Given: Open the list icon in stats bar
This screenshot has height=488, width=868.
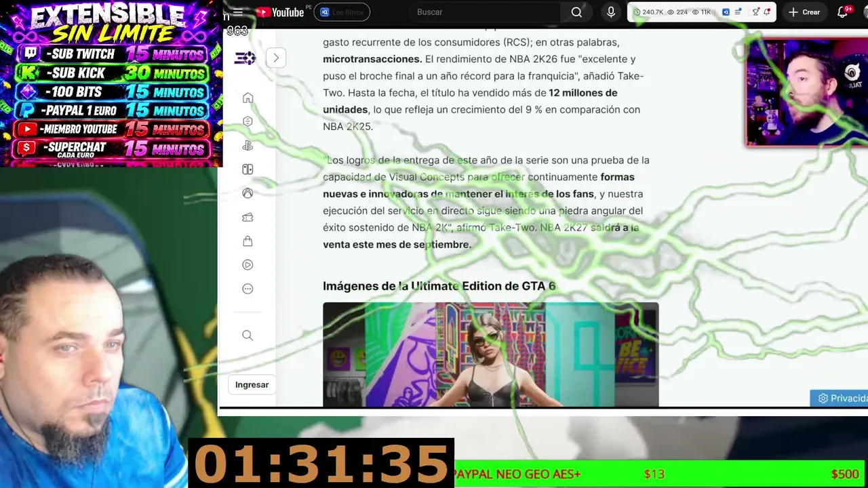Looking at the screenshot, I should coord(738,12).
